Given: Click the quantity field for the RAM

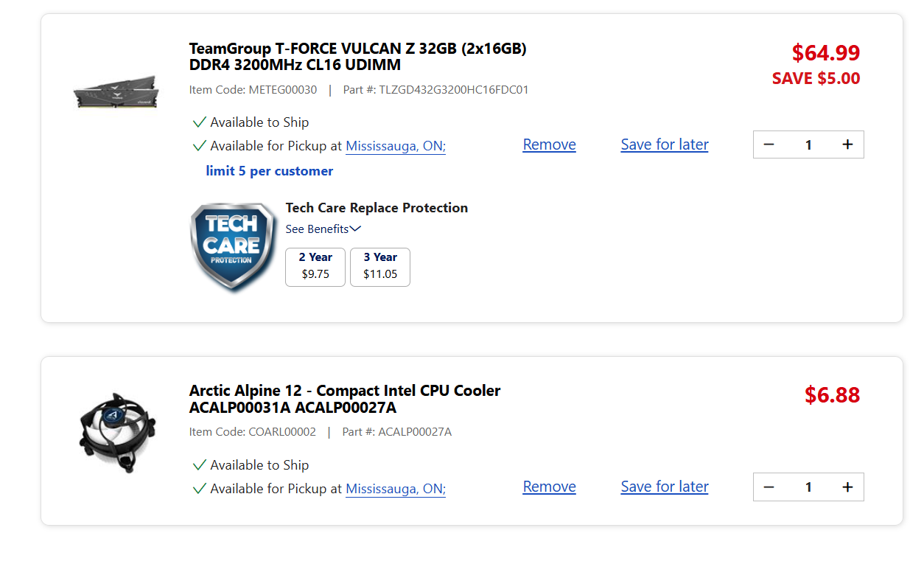Looking at the screenshot, I should (x=808, y=144).
